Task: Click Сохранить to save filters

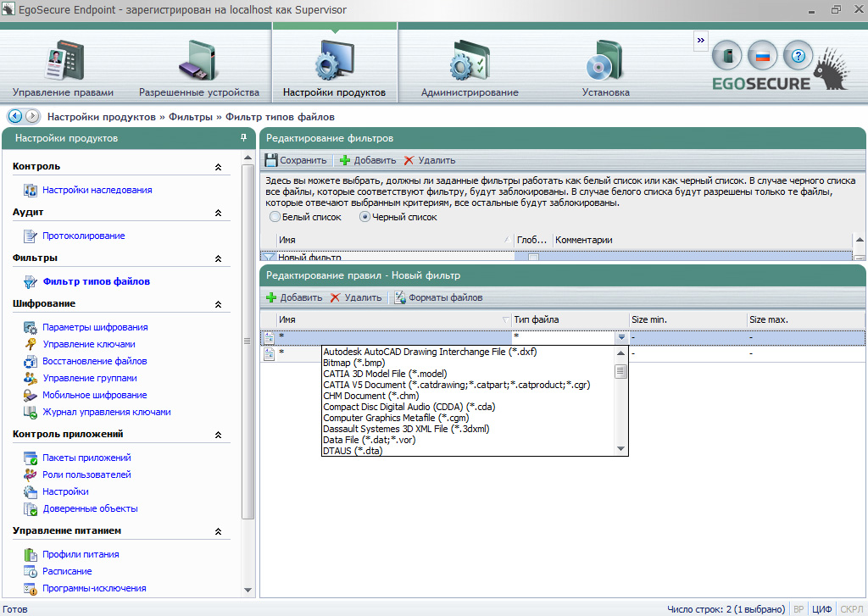Action: (295, 160)
